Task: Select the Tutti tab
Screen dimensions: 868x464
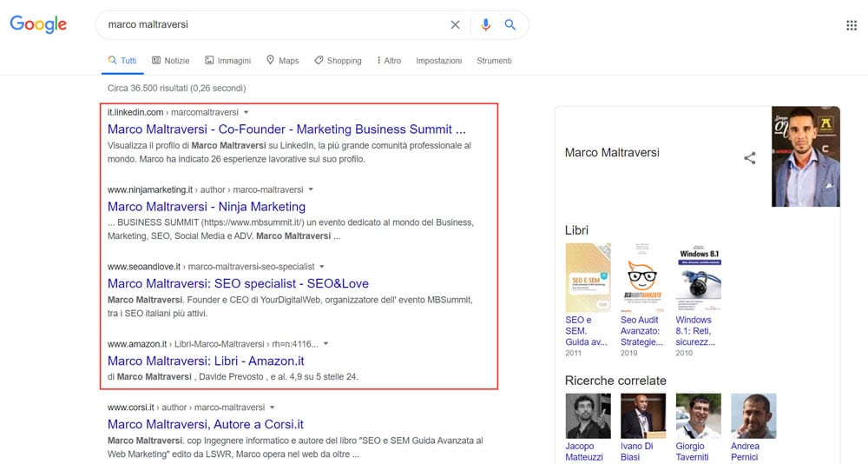Action: [122, 61]
